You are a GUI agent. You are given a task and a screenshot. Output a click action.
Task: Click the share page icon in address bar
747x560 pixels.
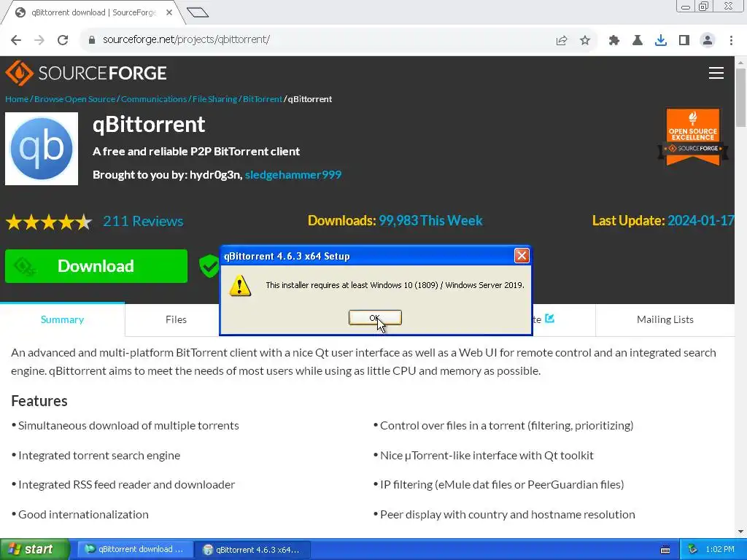562,41
